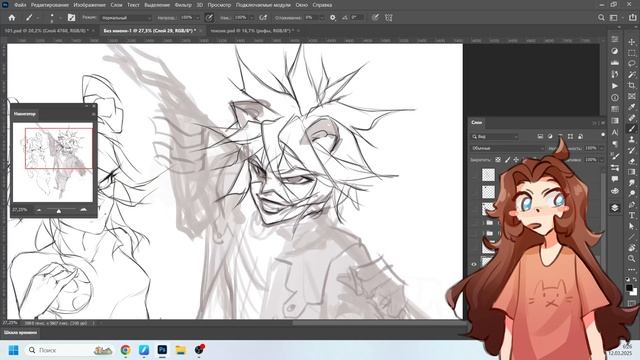Image resolution: width=640 pixels, height=360 pixels.
Task: Open the Фильтр menu
Action: click(183, 5)
